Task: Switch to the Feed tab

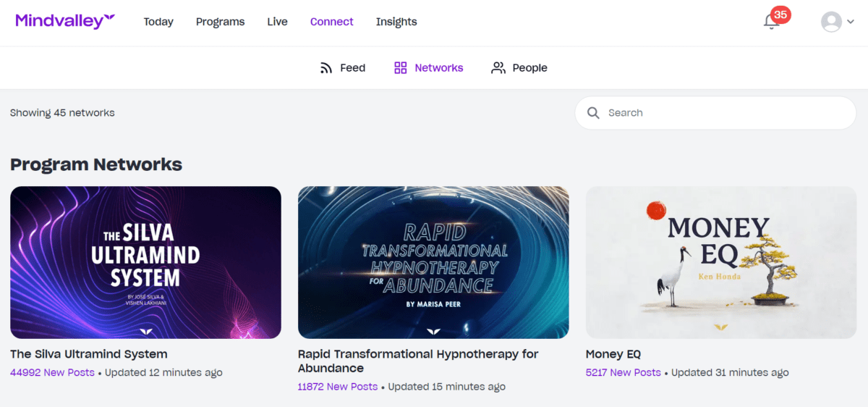Action: 343,68
